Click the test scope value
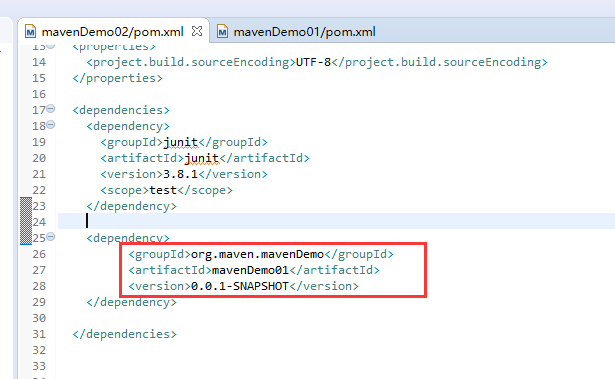Viewport: 615px width, 379px height. point(163,190)
